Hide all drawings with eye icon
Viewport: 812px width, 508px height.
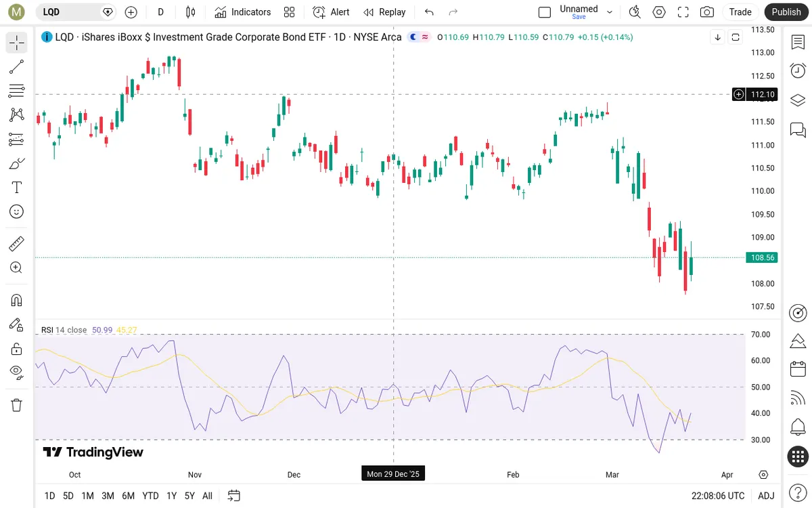[17, 371]
